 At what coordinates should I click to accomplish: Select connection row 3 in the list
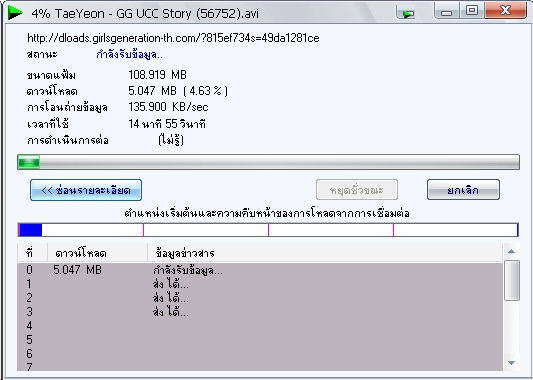[260, 312]
